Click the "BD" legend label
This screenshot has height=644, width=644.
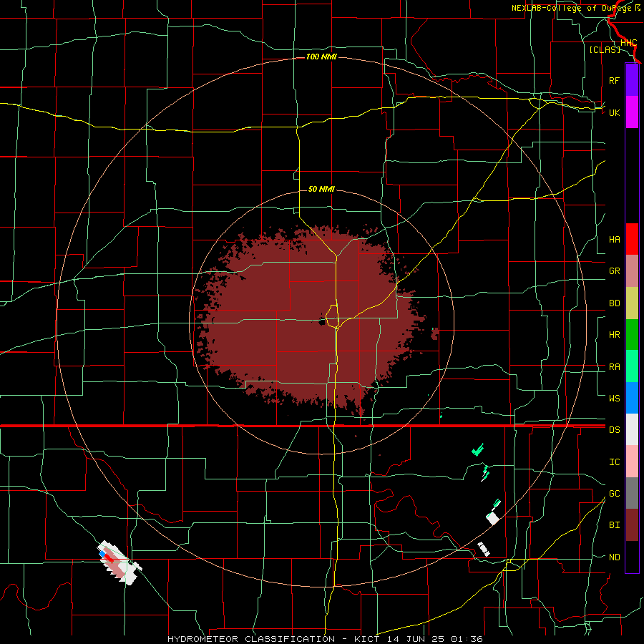click(x=614, y=303)
